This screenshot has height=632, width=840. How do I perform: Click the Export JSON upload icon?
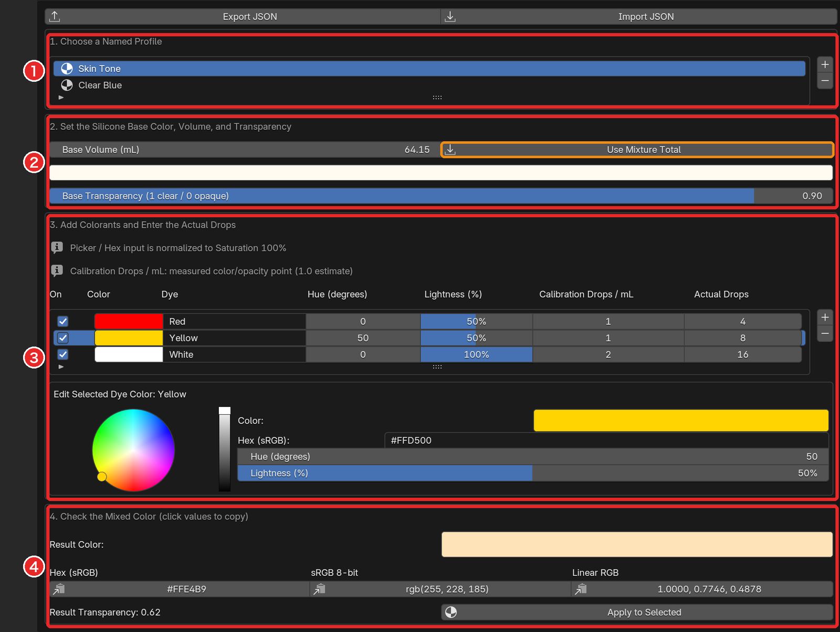point(55,16)
